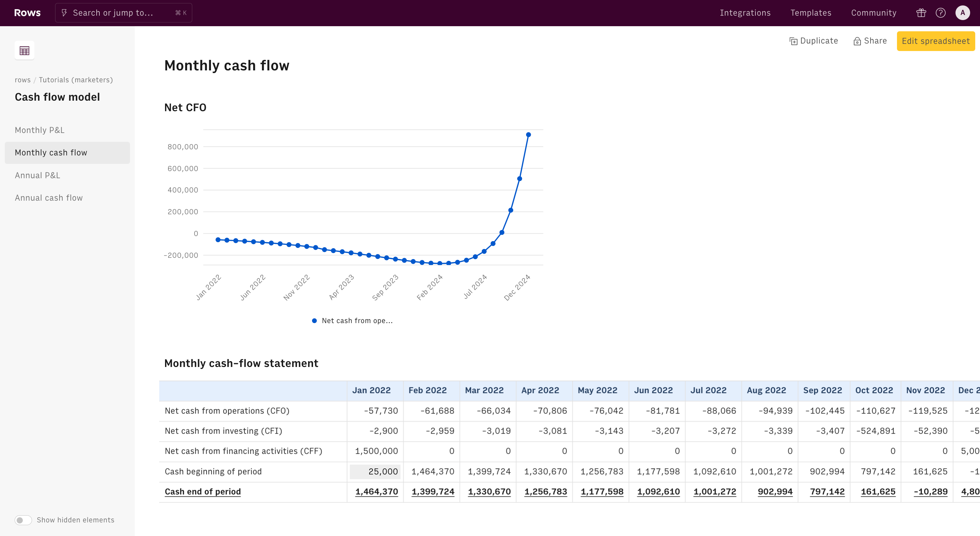
Task: Open the Community link
Action: [873, 13]
